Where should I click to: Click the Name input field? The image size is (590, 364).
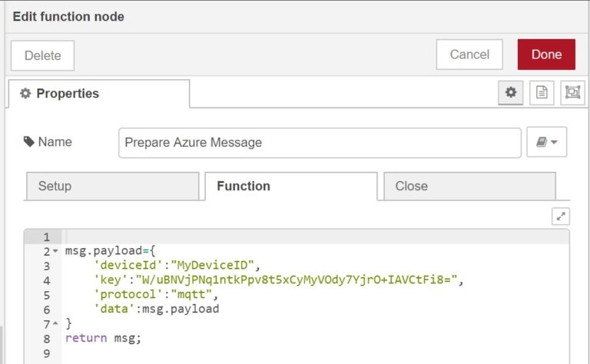coord(320,142)
